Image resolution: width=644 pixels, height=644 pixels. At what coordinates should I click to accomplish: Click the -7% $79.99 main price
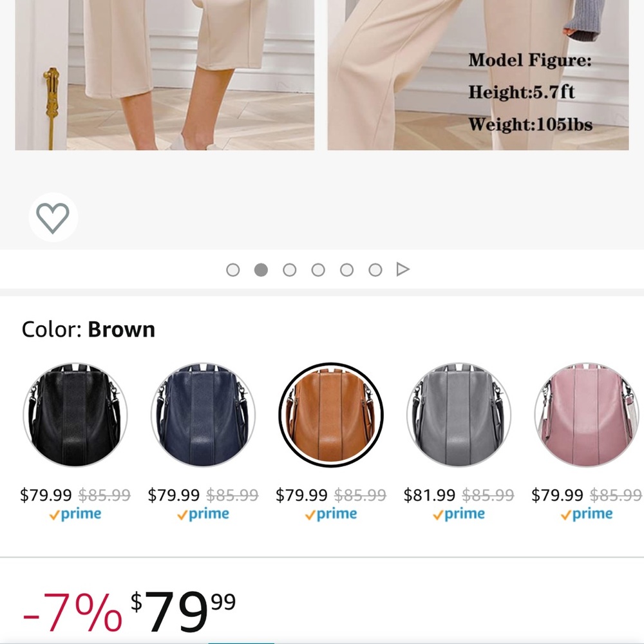coord(129,611)
